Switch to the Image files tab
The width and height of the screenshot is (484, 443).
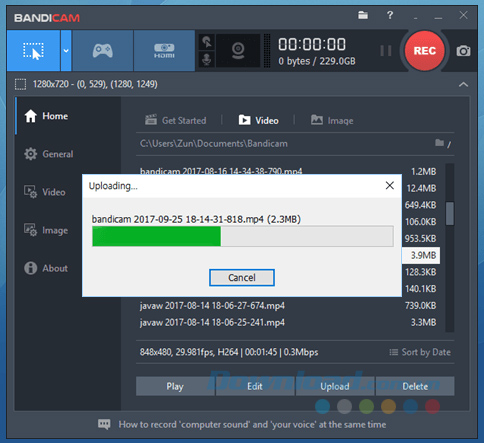(332, 120)
